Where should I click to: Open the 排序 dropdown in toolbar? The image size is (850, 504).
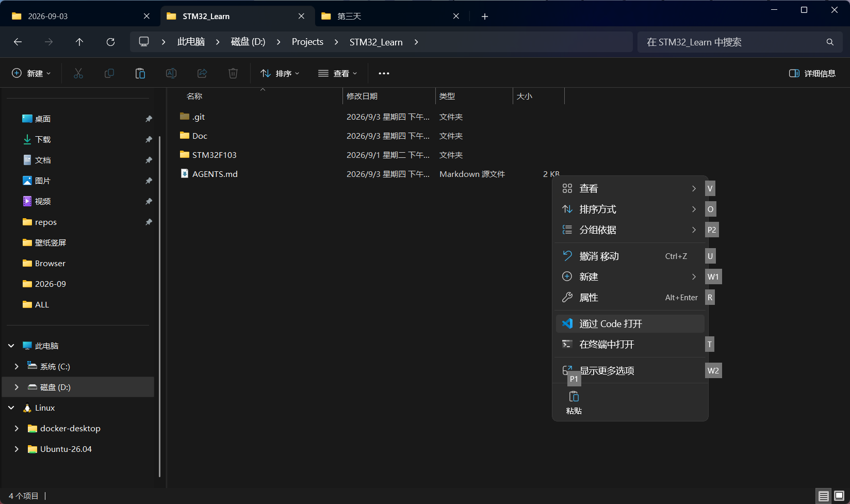click(x=280, y=73)
